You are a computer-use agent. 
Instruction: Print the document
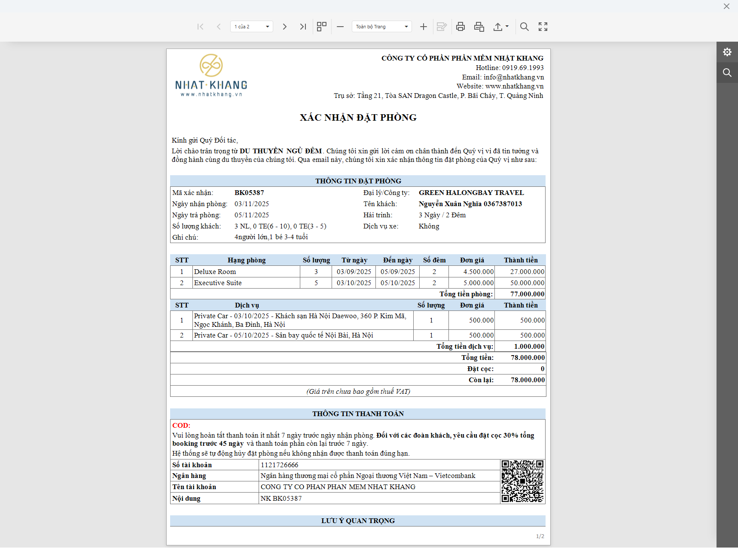click(460, 27)
